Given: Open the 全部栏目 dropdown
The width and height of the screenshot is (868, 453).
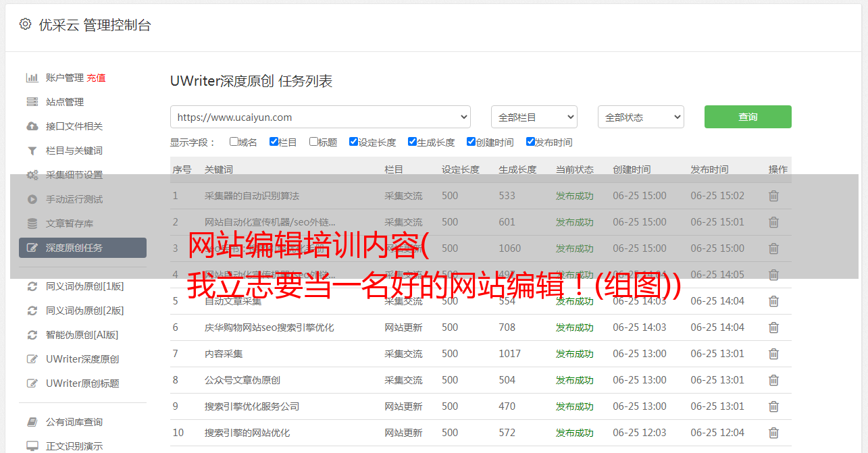Looking at the screenshot, I should (x=534, y=117).
